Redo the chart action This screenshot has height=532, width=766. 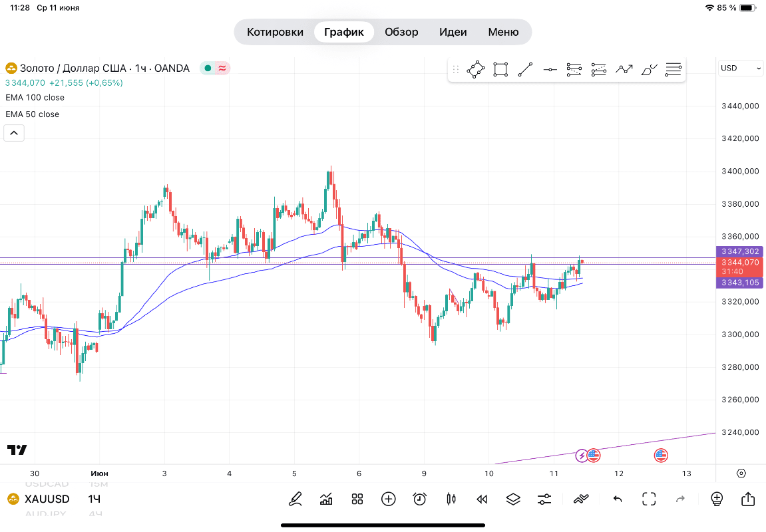pyautogui.click(x=680, y=499)
